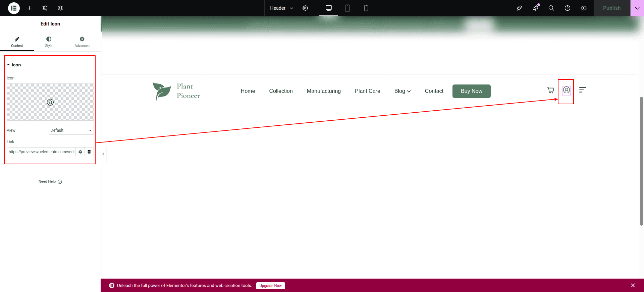Dismiss the upgrade banner
Viewport: 644px width, 292px height.
633,285
